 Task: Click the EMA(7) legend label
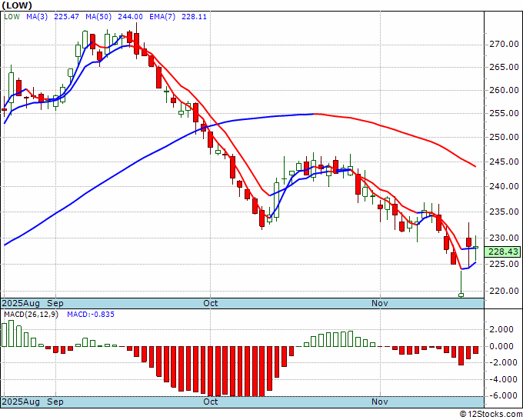[x=162, y=17]
